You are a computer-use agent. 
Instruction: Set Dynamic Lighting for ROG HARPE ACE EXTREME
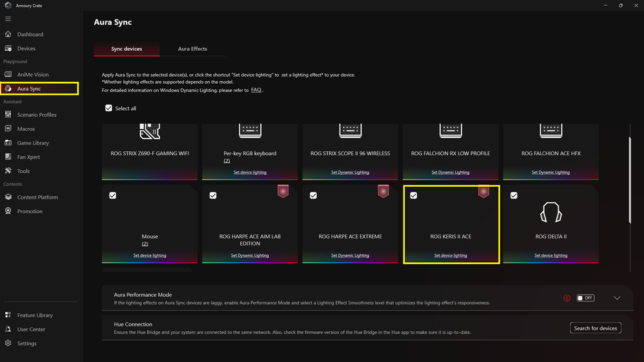[x=350, y=255]
